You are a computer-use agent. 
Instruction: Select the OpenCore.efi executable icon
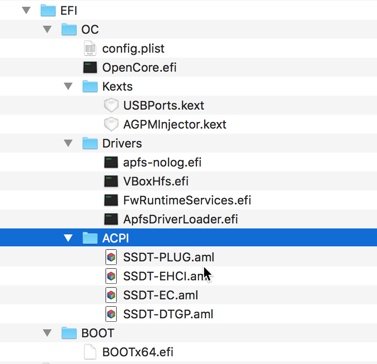tap(90, 68)
